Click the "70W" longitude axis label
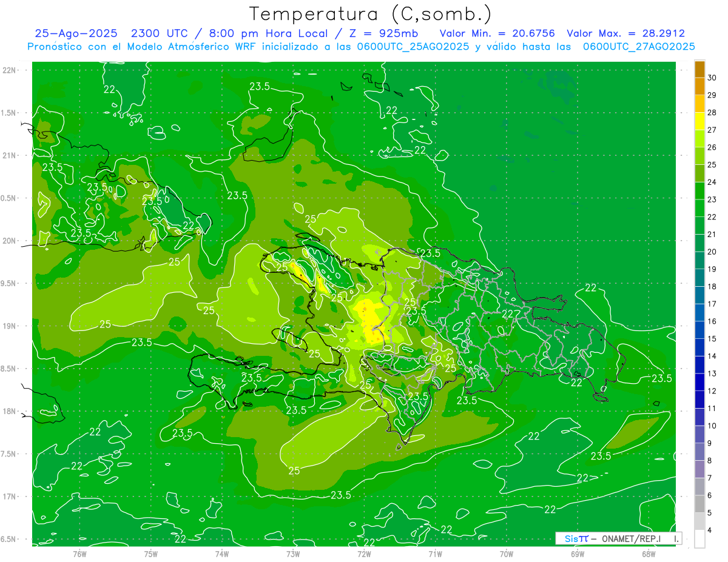This screenshot has height=562, width=728. [506, 554]
